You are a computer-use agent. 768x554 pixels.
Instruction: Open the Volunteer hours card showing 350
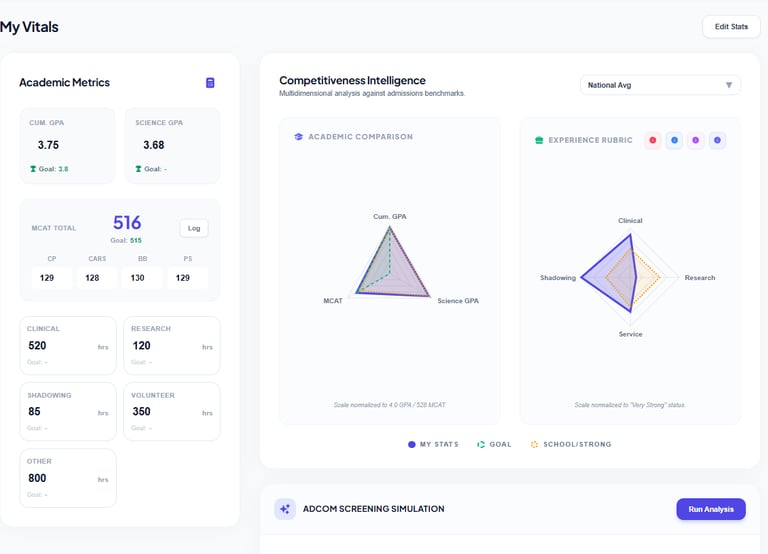(172, 411)
